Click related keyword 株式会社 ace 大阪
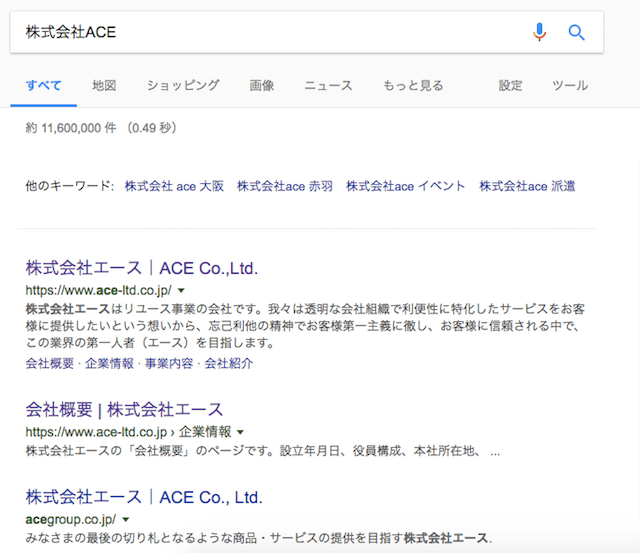The height and width of the screenshot is (553, 640). point(174,186)
